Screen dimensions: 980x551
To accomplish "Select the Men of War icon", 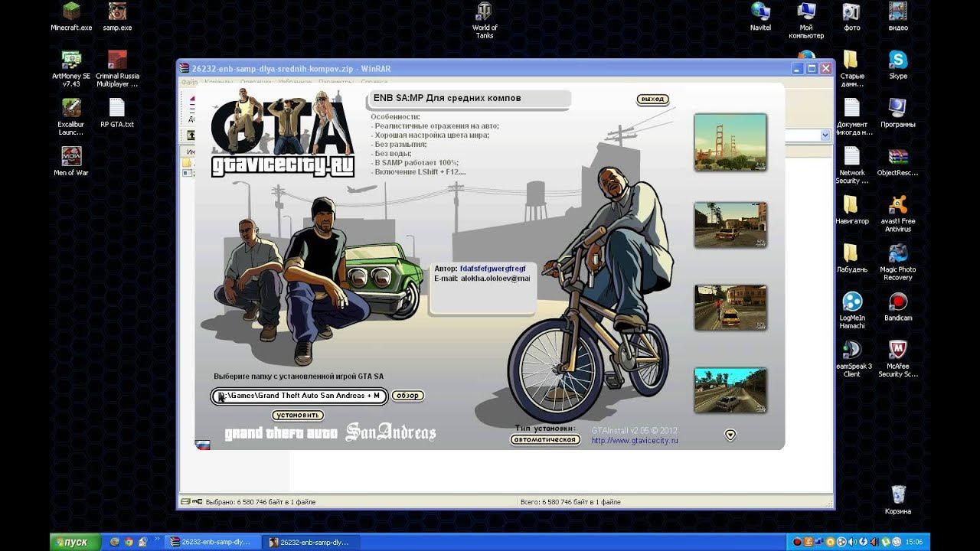I will click(71, 161).
